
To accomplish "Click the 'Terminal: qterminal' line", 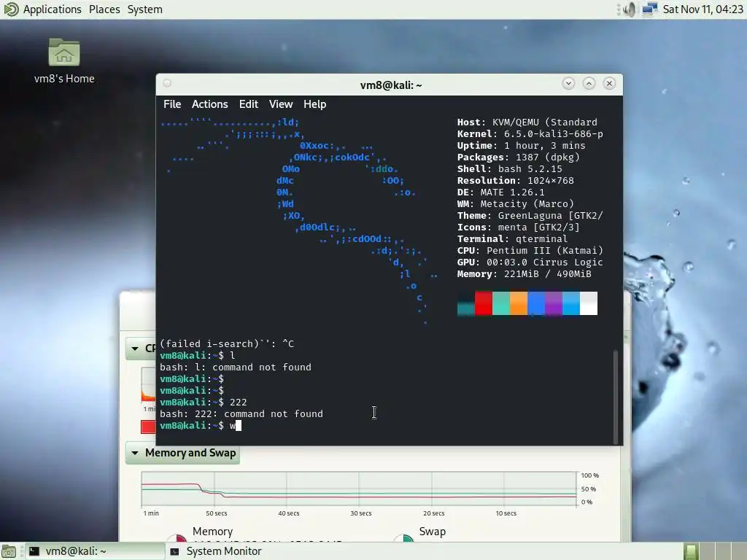I will [x=512, y=239].
